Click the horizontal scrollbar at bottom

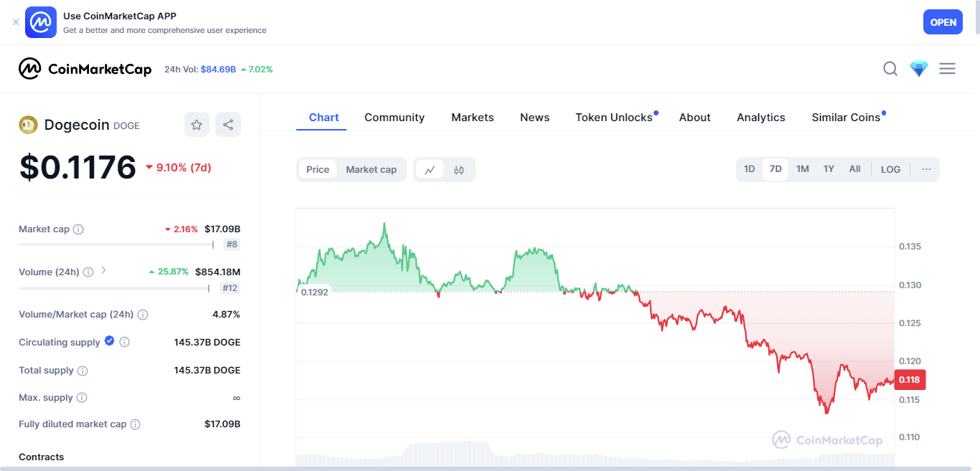487,468
